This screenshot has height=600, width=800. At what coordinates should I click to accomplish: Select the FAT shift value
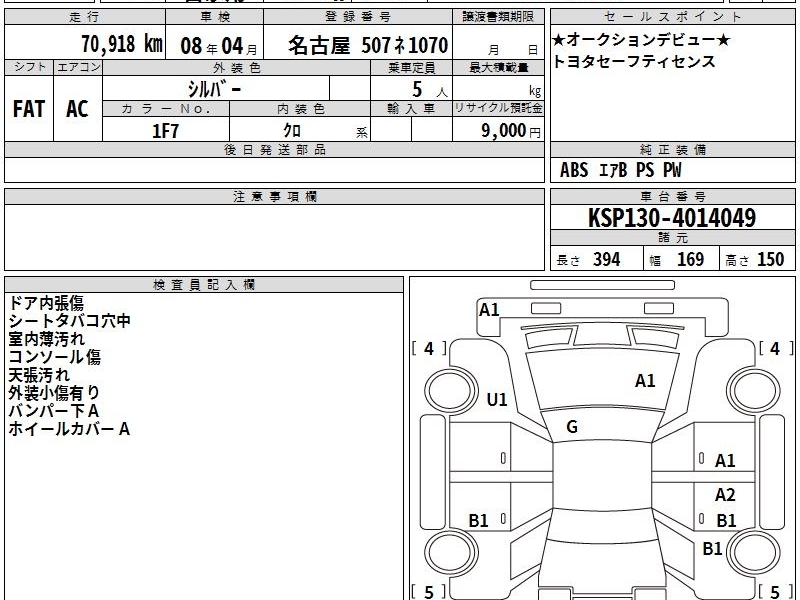click(29, 109)
